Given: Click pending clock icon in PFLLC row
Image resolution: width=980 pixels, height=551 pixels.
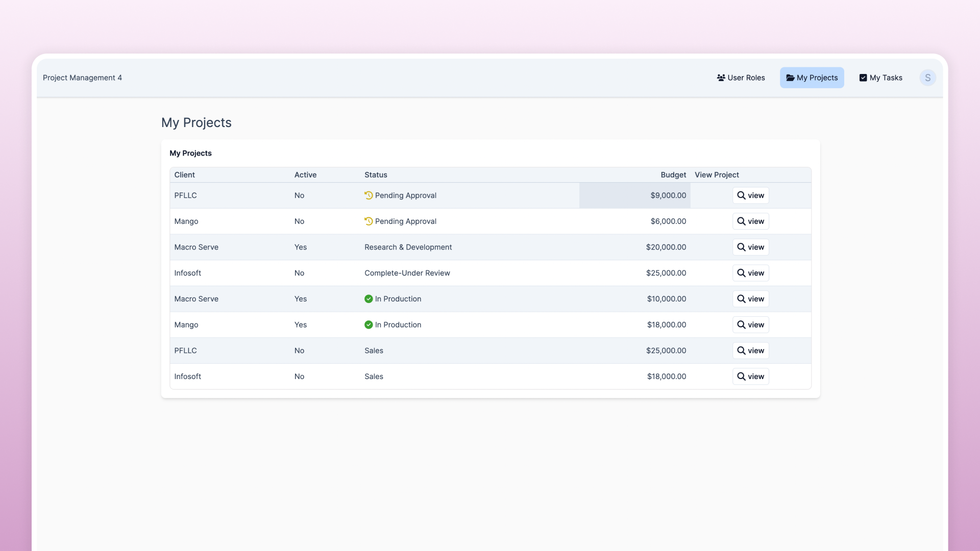Looking at the screenshot, I should pyautogui.click(x=369, y=195).
